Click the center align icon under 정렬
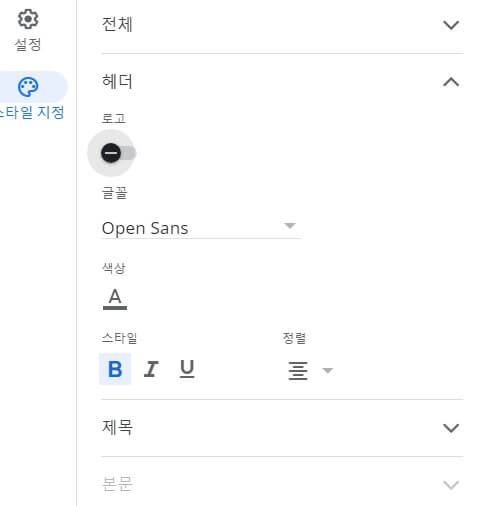500x506 pixels. [x=298, y=371]
